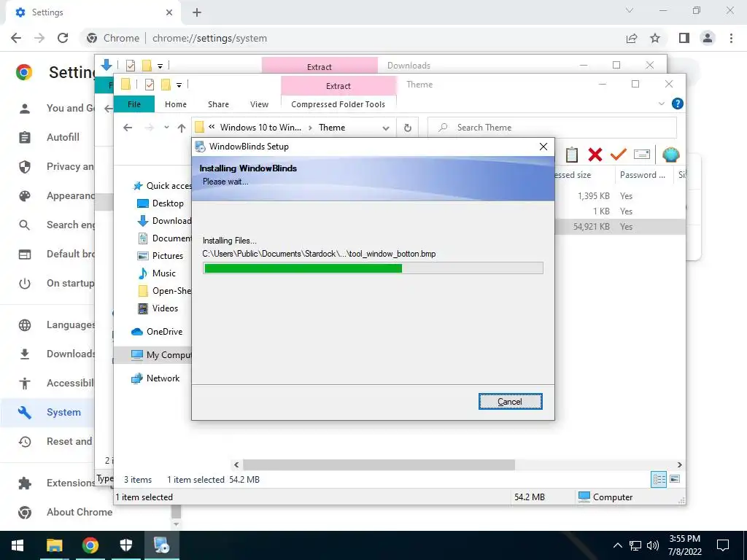Close the WindowBlinds Setup dialog
This screenshot has height=560, width=747.
[x=543, y=147]
